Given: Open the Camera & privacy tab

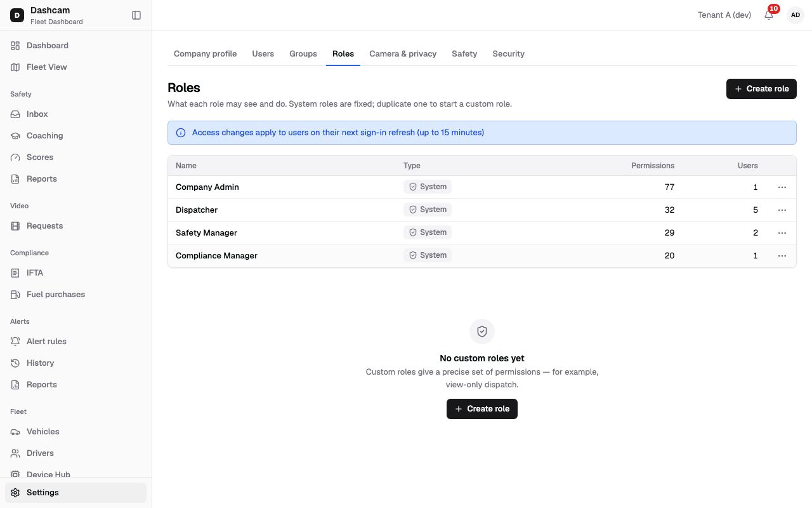Looking at the screenshot, I should tap(403, 54).
